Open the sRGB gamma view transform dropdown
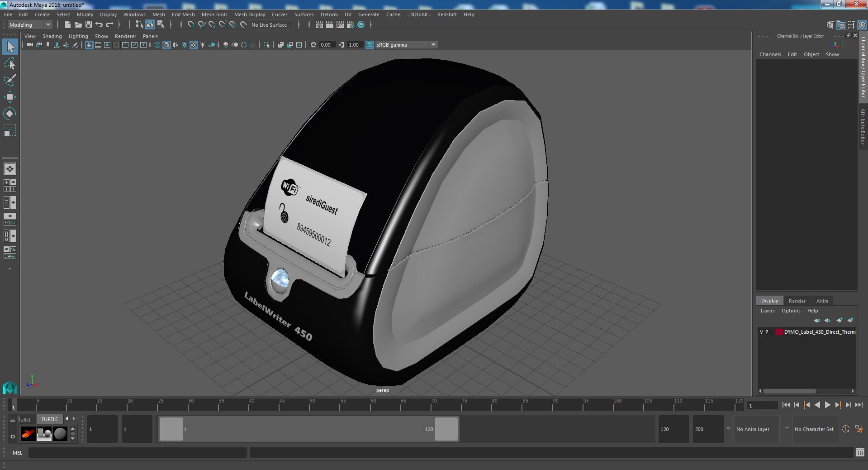This screenshot has height=470, width=868. (406, 45)
